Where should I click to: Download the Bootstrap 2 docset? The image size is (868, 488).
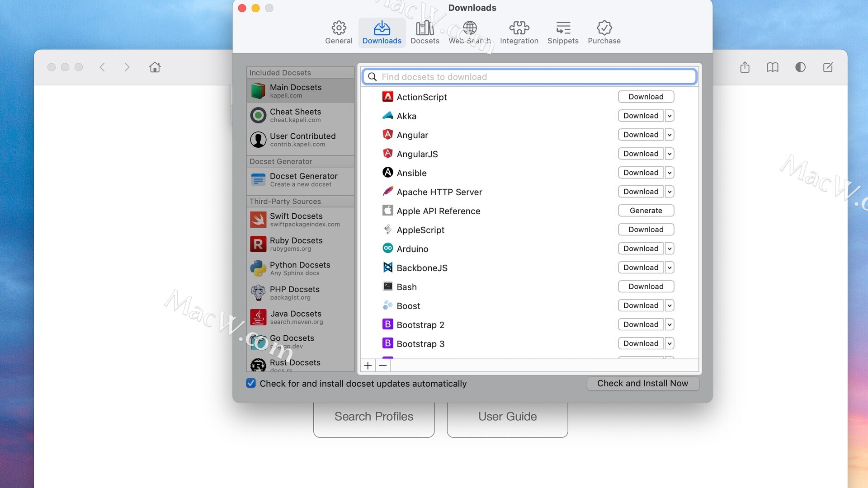(x=641, y=324)
